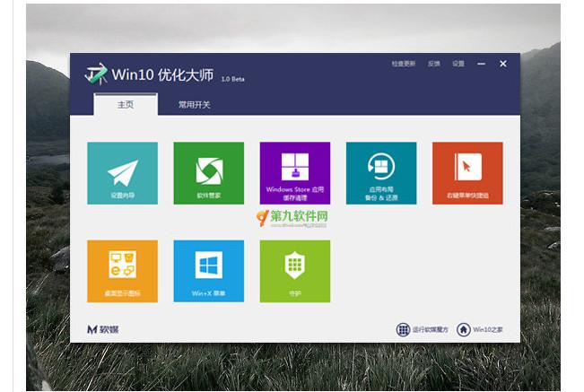Open the app layout backup & restore tile

381,173
